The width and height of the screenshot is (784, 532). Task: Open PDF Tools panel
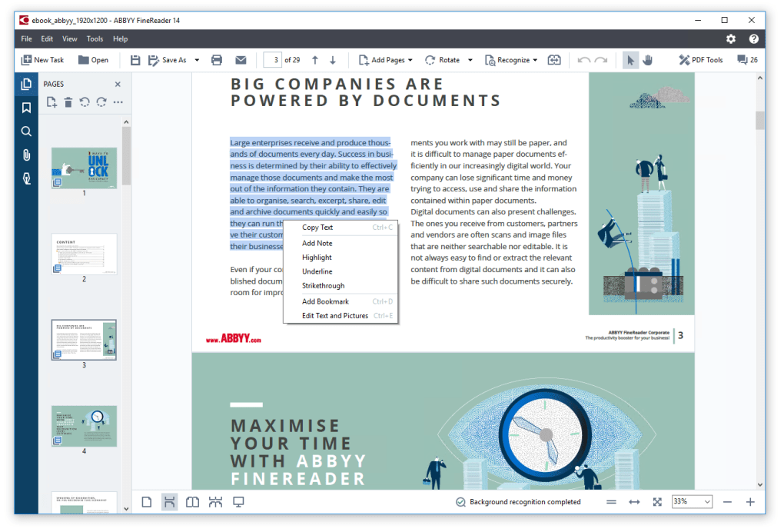700,60
